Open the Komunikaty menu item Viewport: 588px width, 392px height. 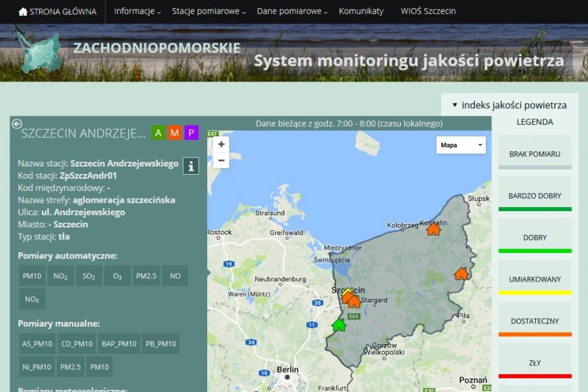[x=361, y=12]
